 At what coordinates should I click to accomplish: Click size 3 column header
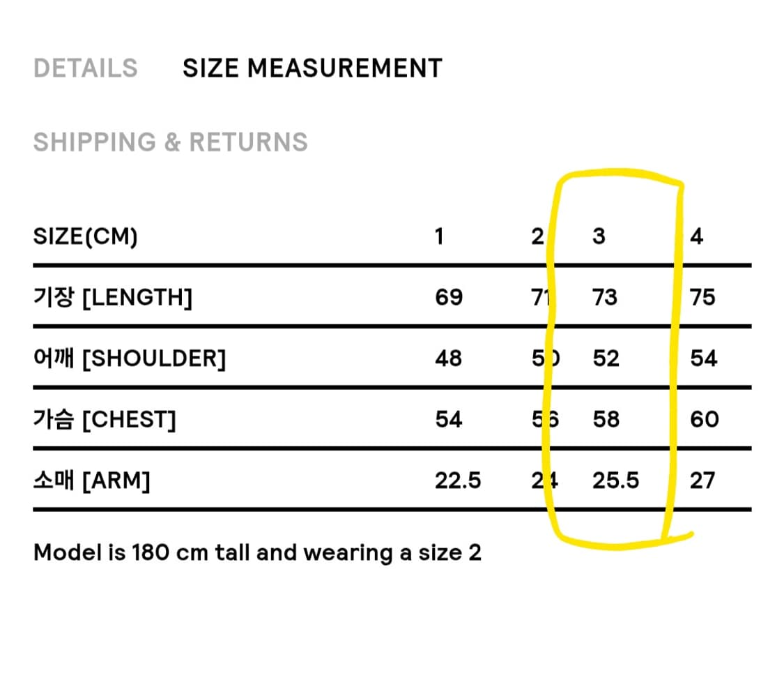coord(599,236)
